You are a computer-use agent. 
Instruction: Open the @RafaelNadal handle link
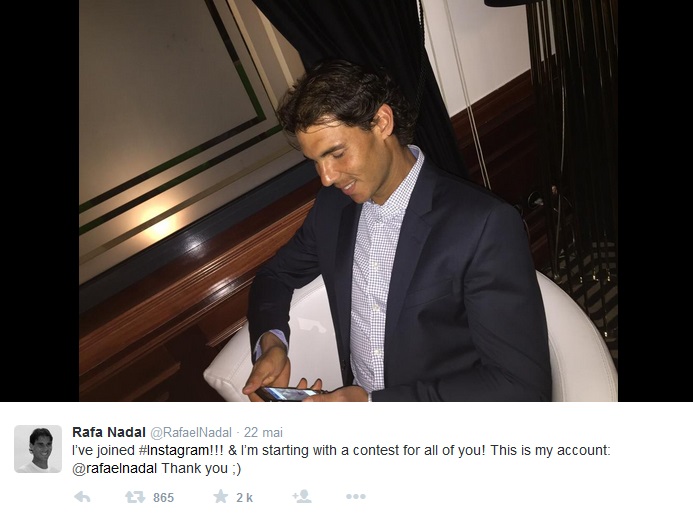[191, 432]
